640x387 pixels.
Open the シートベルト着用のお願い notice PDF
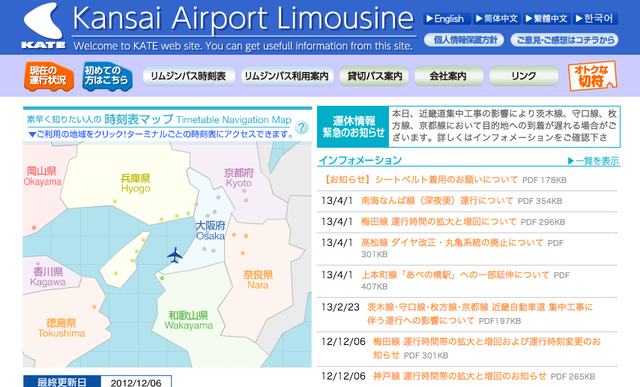(420, 180)
